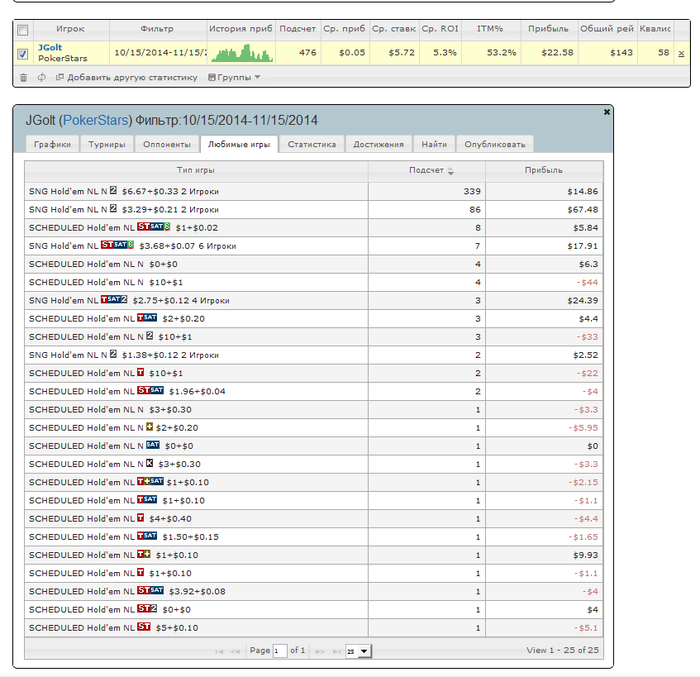Click the Ср. ROI column header
This screenshot has width=700, height=677.
point(440,29)
